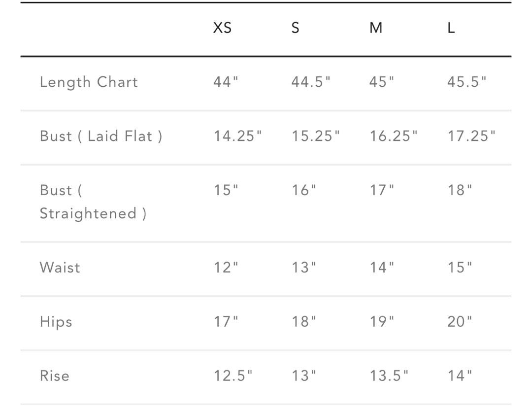Select the Rise row label
532x409 pixels.
55,376
